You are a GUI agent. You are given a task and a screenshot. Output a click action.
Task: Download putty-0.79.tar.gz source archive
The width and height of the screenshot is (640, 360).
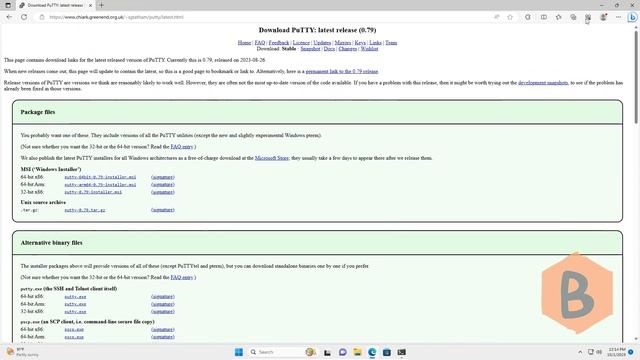point(84,210)
